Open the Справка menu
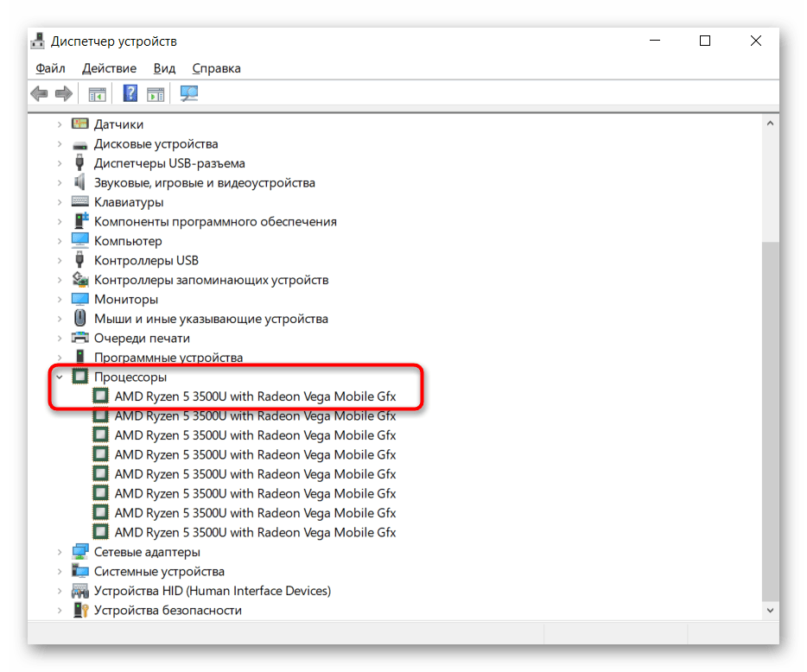807x672 pixels. coord(216,68)
